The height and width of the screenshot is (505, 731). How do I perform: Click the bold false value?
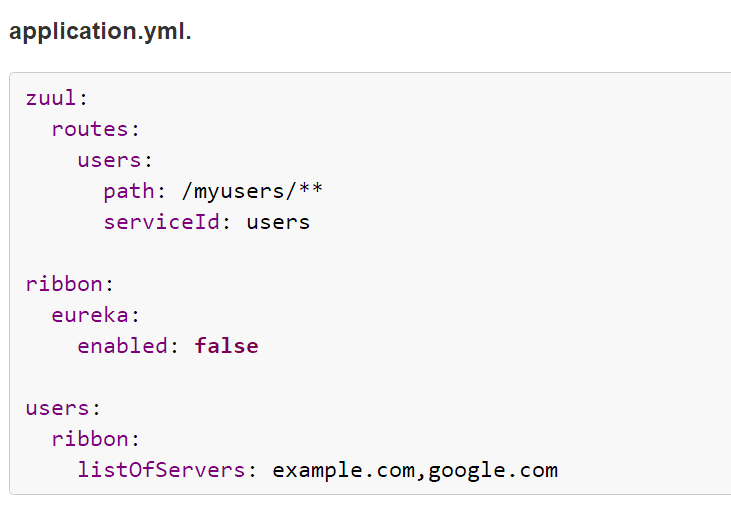226,346
